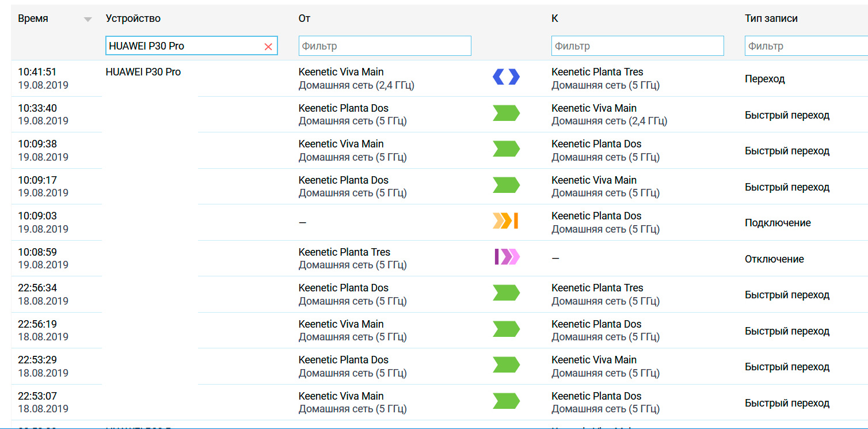Click the blue transition arrows icon at 10:41:51
Image resolution: width=868 pixels, height=429 pixels.
(x=506, y=77)
